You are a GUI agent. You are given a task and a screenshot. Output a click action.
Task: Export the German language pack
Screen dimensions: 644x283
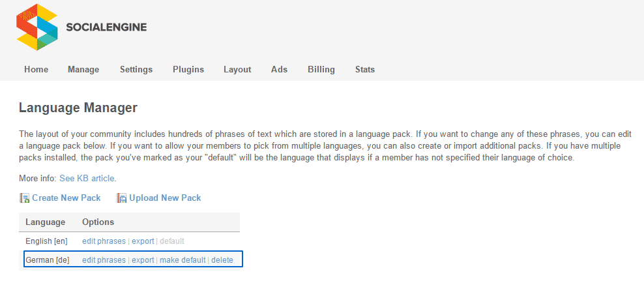click(143, 260)
